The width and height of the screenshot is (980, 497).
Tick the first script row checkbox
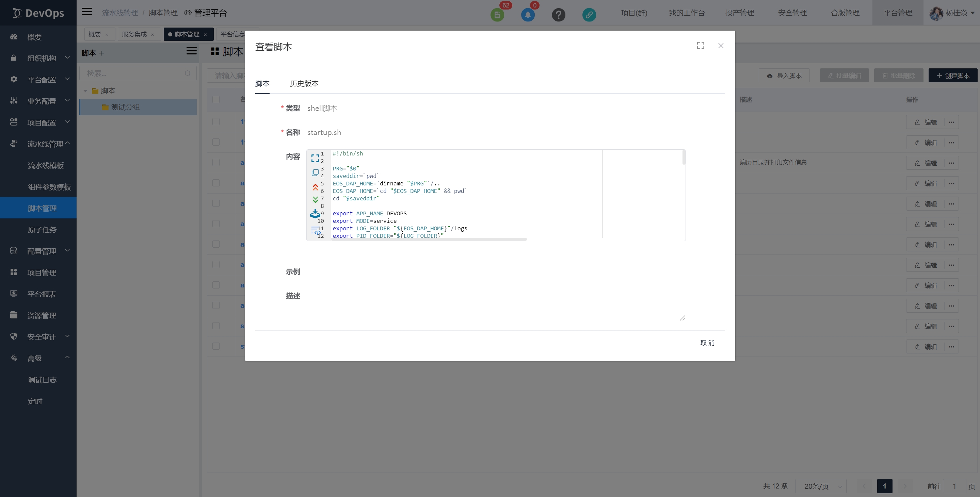[x=216, y=122]
